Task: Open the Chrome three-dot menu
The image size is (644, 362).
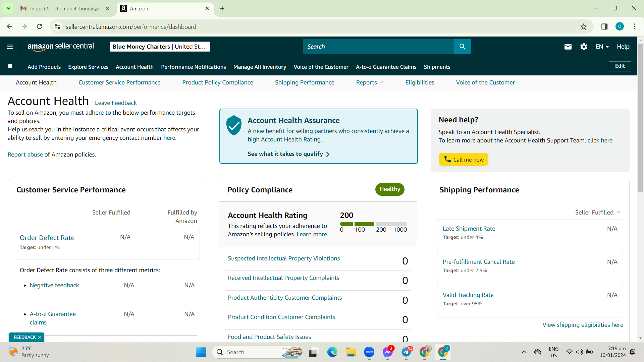Action: [x=635, y=26]
